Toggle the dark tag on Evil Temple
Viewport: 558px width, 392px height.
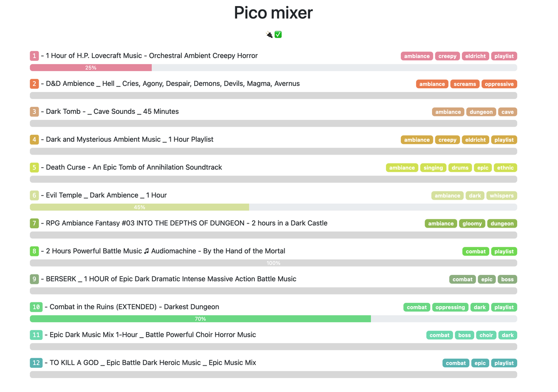point(475,195)
